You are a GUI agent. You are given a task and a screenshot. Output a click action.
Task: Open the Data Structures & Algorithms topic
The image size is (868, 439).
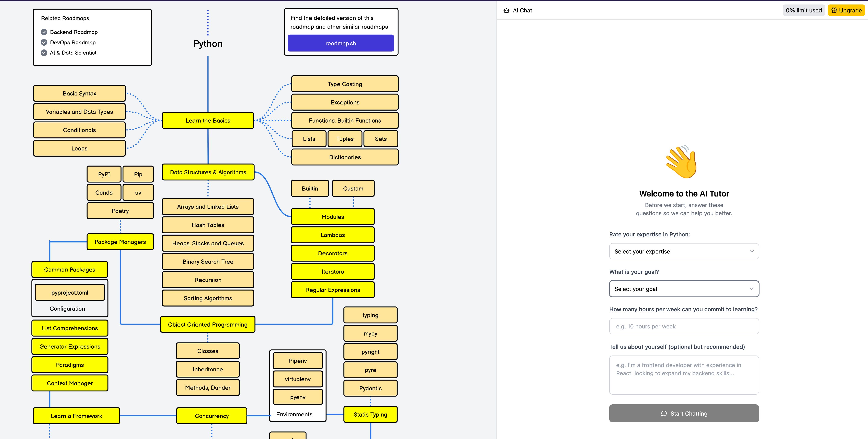[208, 172]
